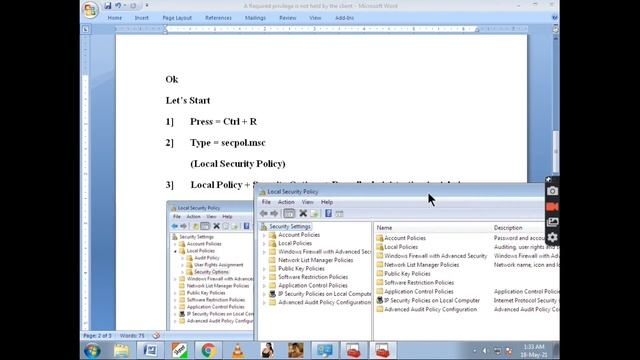Toggle the View Ruler button above scrollbar
Image resolution: width=640 pixels, height=360 pixels.
[556, 30]
